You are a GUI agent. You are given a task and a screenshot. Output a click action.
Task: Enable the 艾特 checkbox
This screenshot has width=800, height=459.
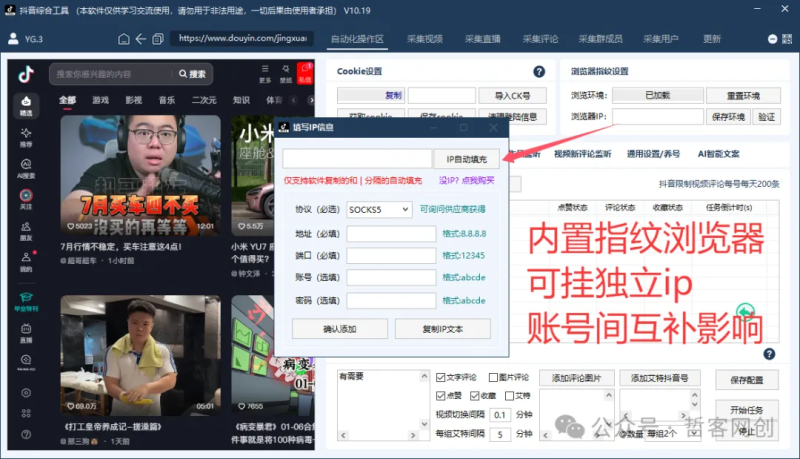(509, 396)
